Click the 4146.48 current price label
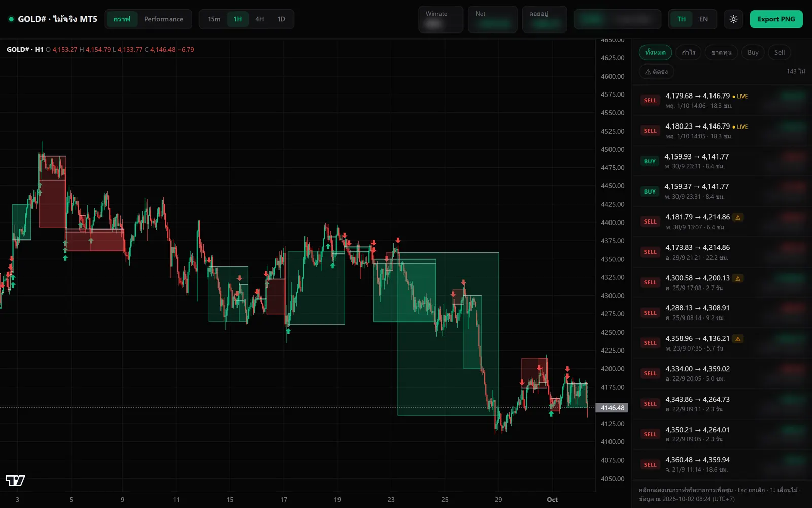Image resolution: width=812 pixels, height=508 pixels. coord(613,408)
